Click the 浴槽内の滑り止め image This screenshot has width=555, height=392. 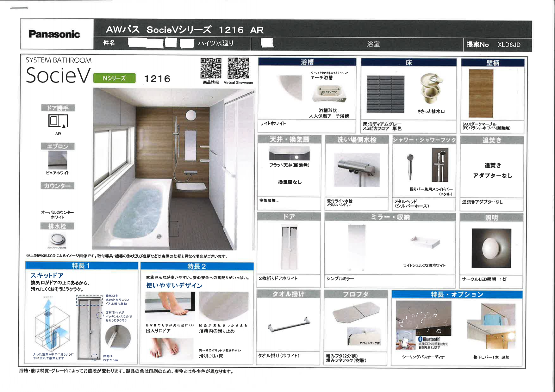224,306
